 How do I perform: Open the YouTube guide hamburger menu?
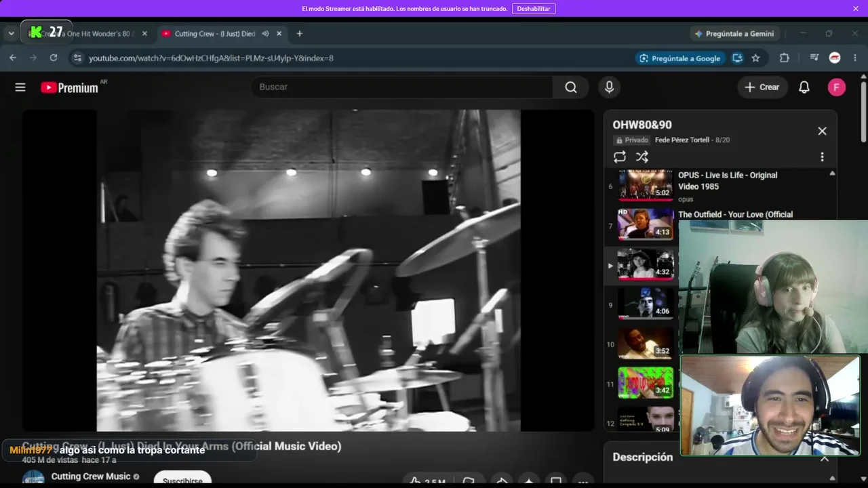click(20, 87)
